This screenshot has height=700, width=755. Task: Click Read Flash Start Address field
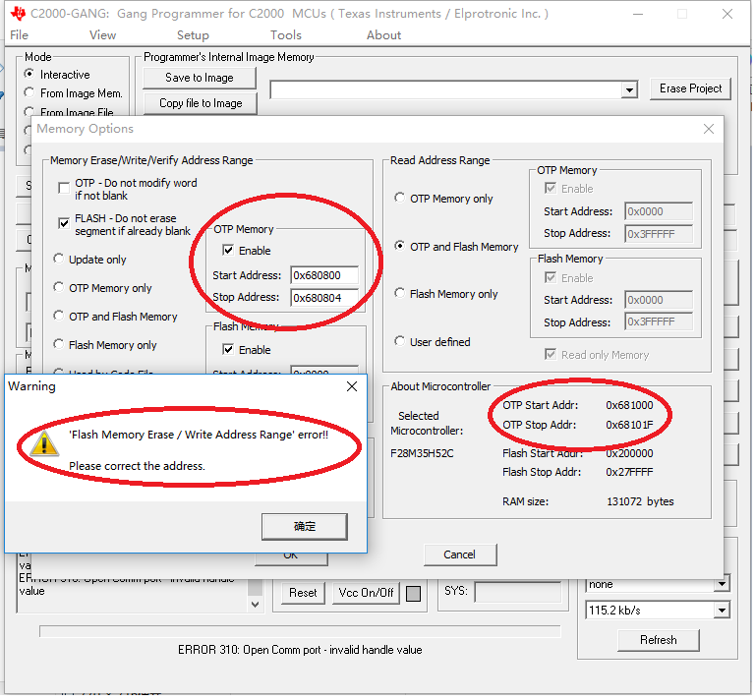click(659, 300)
